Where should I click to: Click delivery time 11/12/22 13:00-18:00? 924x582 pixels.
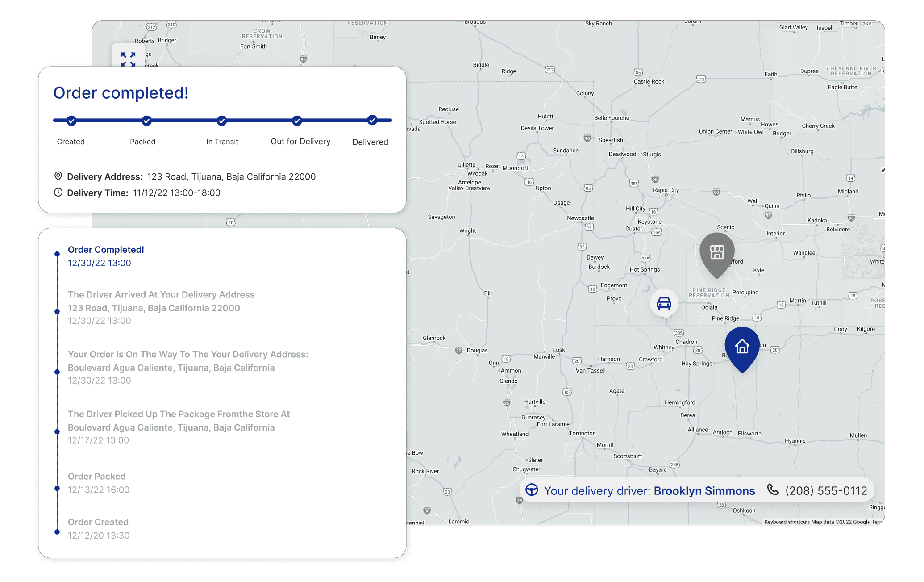tap(177, 193)
